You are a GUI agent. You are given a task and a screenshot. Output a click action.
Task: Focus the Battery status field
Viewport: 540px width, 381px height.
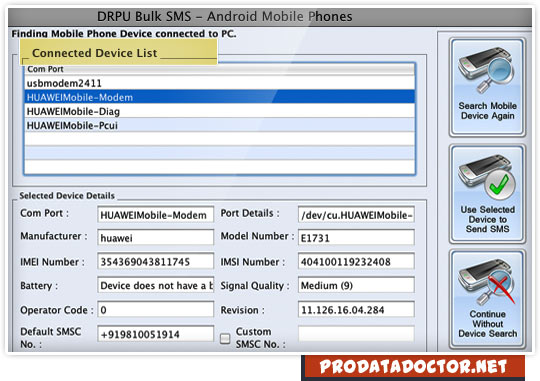(155, 285)
